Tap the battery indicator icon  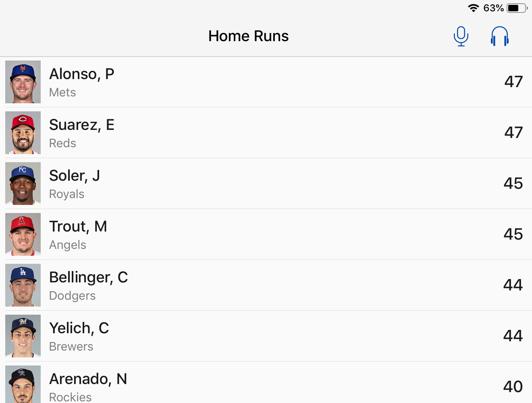coord(517,8)
